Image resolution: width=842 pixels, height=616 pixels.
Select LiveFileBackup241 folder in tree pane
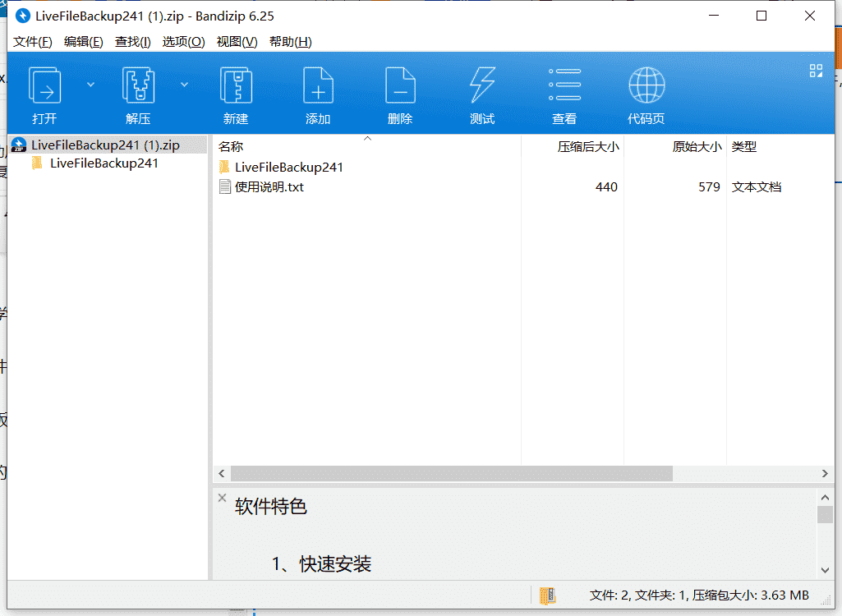104,163
